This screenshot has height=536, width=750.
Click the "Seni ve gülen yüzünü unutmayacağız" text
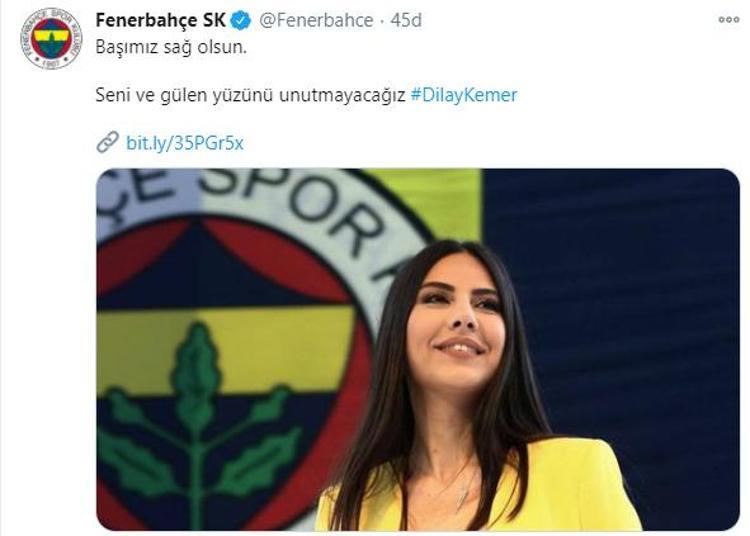[250, 95]
